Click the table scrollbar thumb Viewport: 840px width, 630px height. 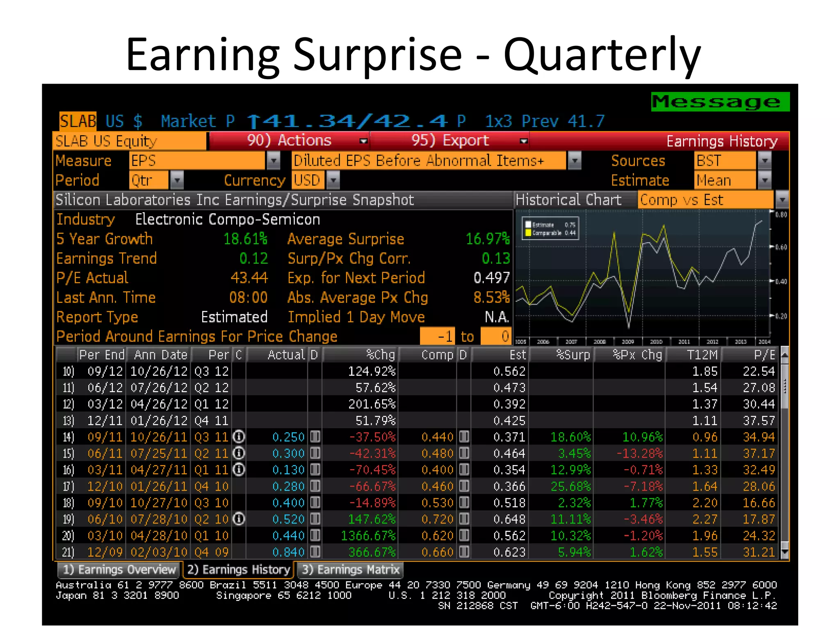point(785,386)
